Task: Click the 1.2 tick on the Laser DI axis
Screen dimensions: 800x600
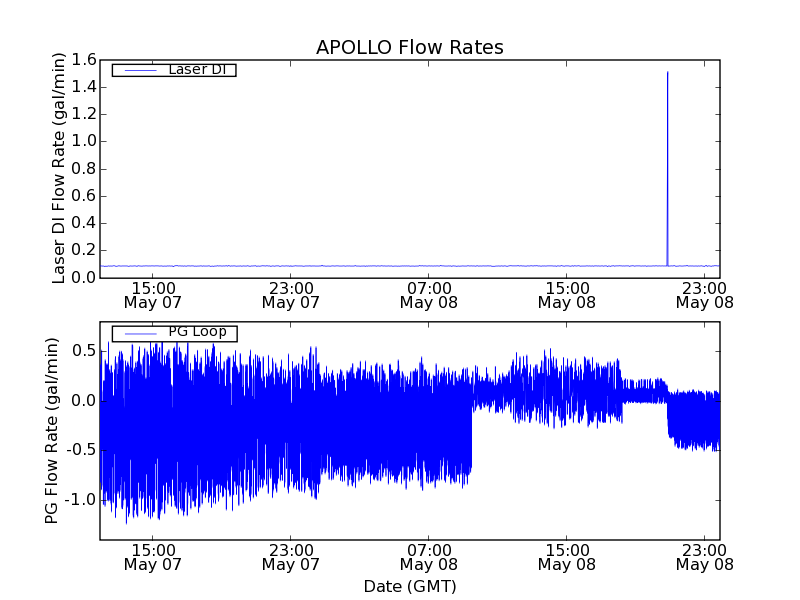Action: point(84,114)
